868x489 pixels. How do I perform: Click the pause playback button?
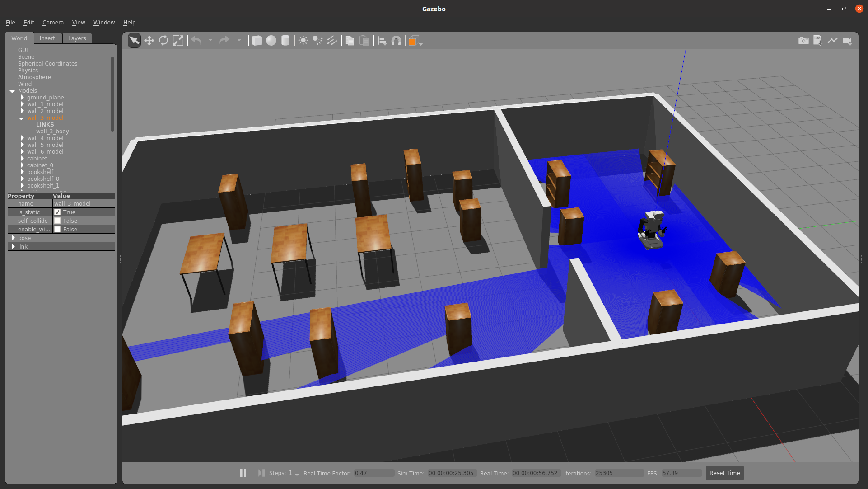click(243, 473)
